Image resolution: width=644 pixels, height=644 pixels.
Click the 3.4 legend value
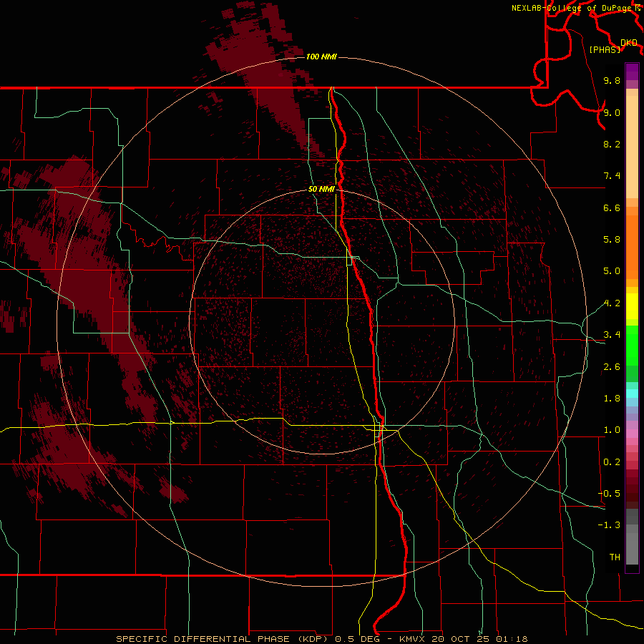(612, 335)
